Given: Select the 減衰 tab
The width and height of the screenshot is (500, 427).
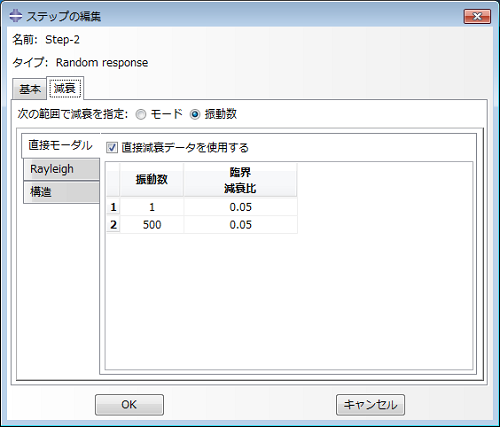Looking at the screenshot, I should click(x=65, y=88).
